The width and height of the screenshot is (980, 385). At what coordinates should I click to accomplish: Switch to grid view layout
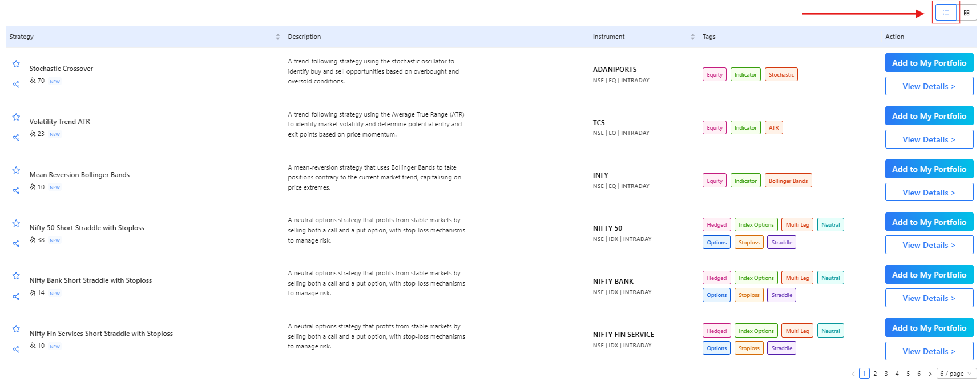click(x=966, y=13)
